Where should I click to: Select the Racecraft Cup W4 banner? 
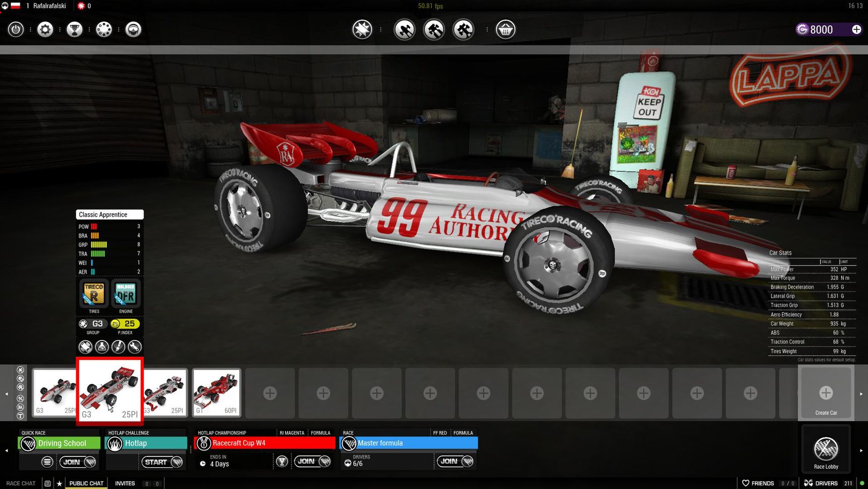(264, 443)
